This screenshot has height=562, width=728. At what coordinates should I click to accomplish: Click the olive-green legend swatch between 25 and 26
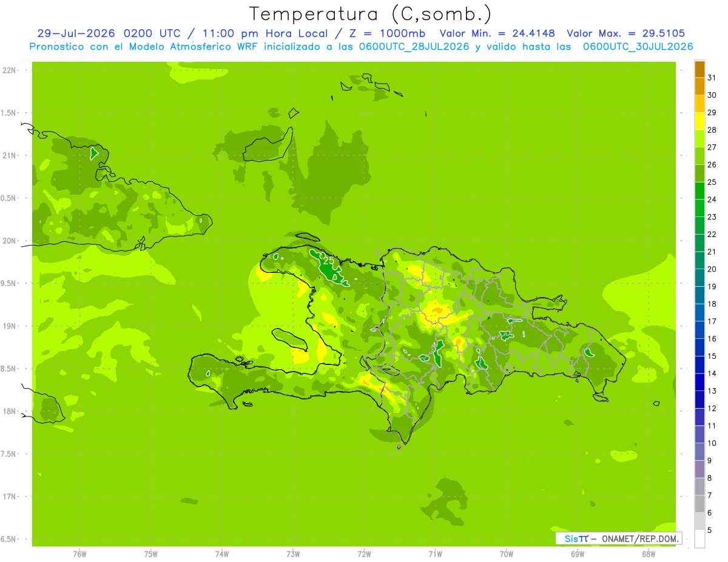click(x=699, y=173)
